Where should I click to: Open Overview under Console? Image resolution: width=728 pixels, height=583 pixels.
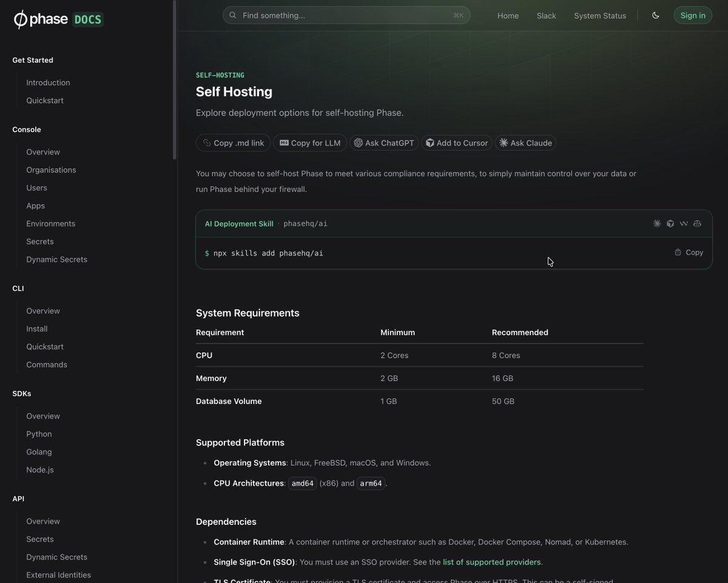pyautogui.click(x=43, y=152)
